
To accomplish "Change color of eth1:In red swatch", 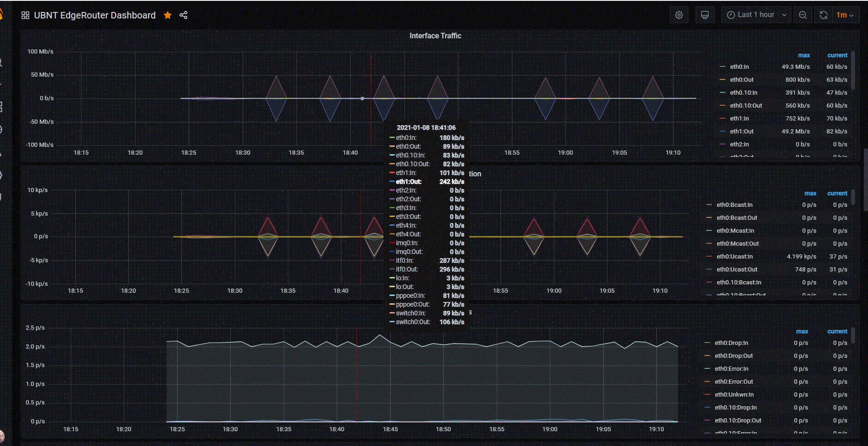I will [722, 118].
